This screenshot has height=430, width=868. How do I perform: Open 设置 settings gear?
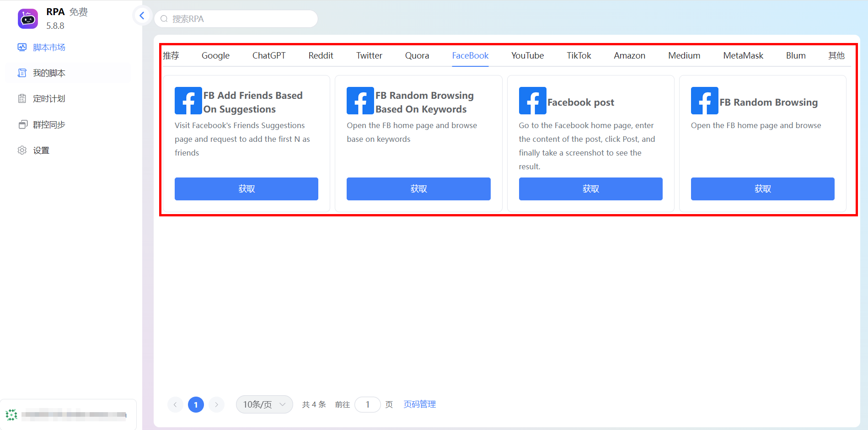pyautogui.click(x=22, y=150)
